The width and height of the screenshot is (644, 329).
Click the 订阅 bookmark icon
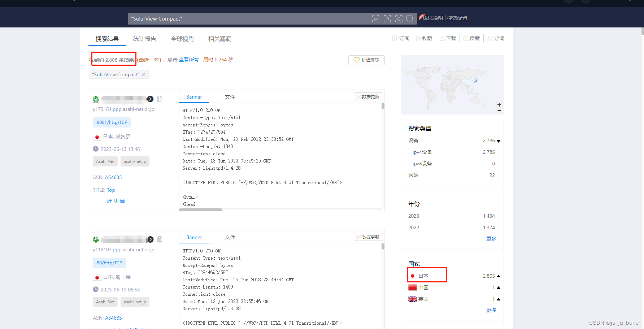click(x=395, y=38)
